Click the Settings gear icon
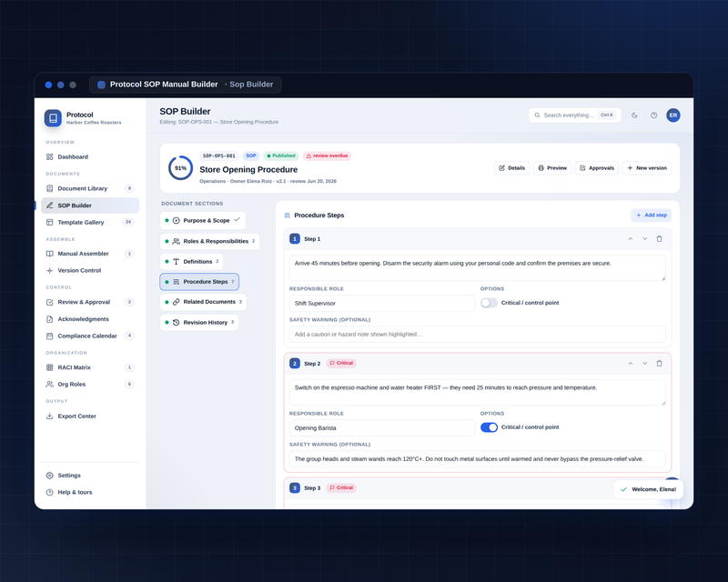 (50, 476)
